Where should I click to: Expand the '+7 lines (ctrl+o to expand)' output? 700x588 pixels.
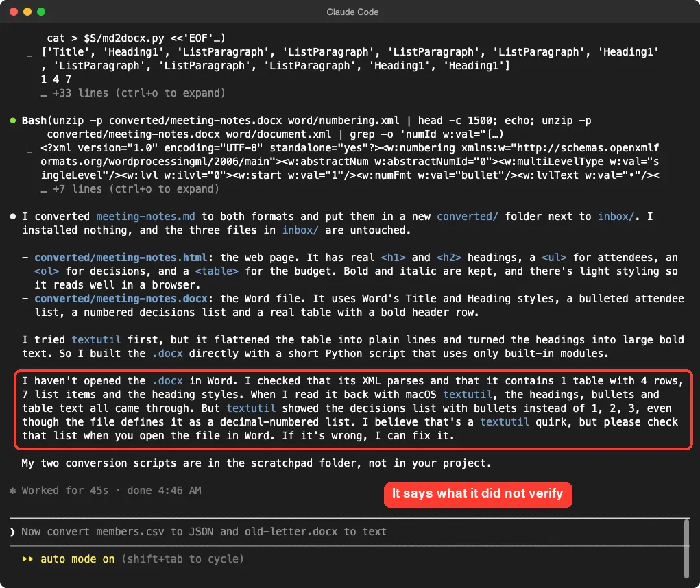pos(130,189)
